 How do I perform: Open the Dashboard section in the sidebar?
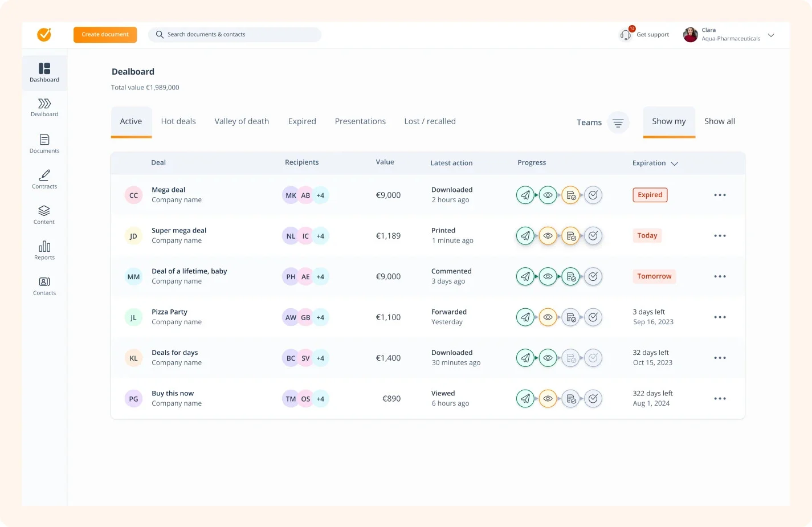coord(44,72)
